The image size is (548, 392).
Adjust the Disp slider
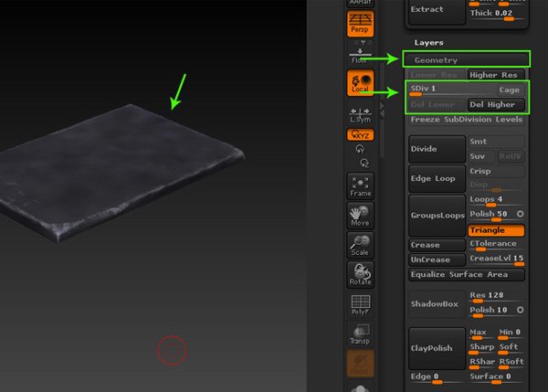496,186
